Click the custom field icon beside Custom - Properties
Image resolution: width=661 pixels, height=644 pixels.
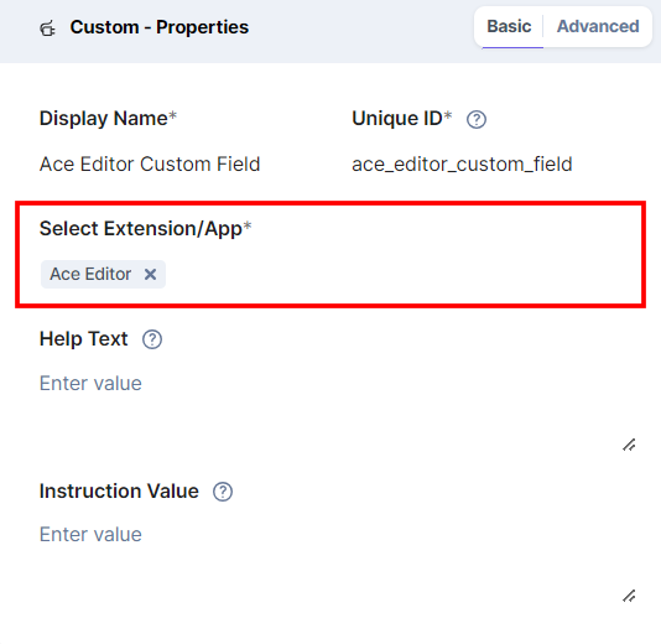pyautogui.click(x=48, y=28)
